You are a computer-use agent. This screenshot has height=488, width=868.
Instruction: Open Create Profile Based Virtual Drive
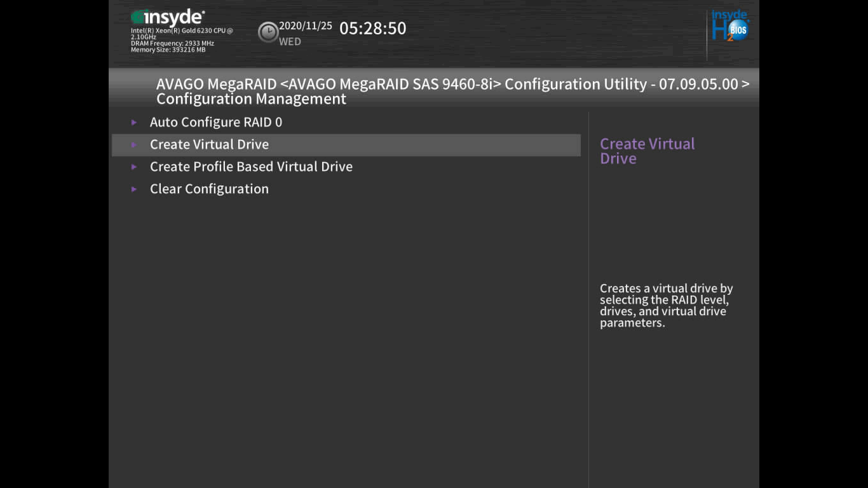251,166
